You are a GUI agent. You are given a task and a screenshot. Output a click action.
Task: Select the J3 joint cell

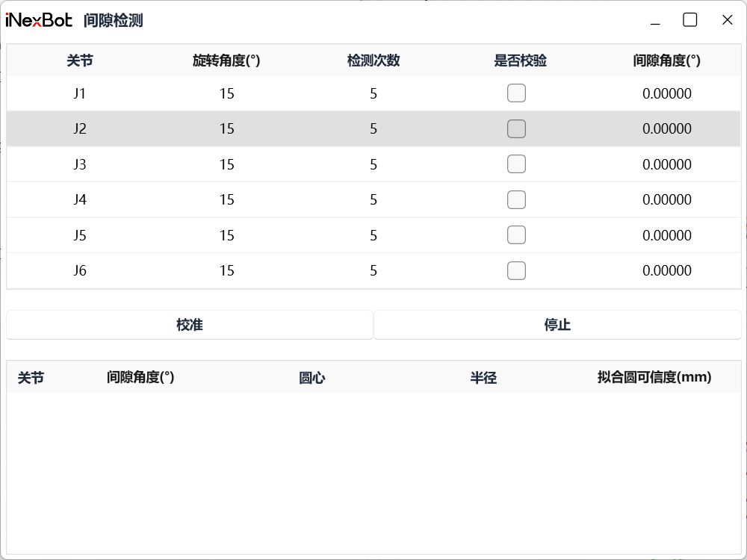(80, 164)
